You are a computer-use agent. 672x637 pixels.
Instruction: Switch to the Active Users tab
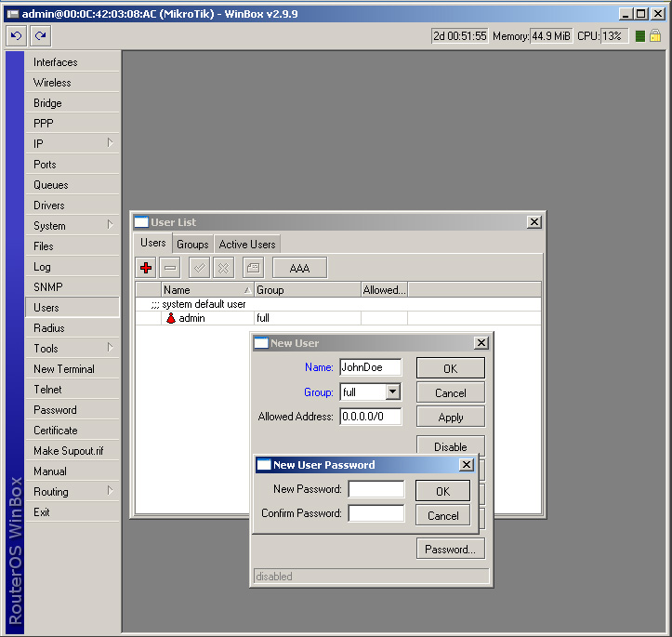[247, 245]
